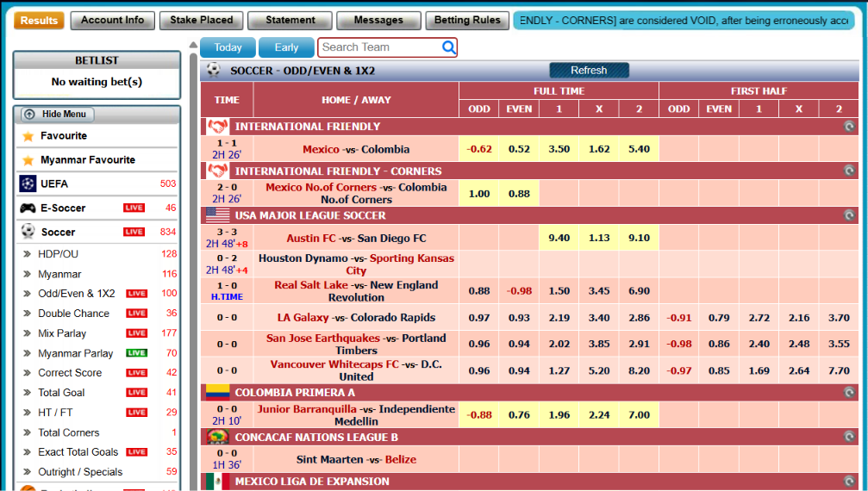Click the International Friendly league refresh icon

click(849, 126)
